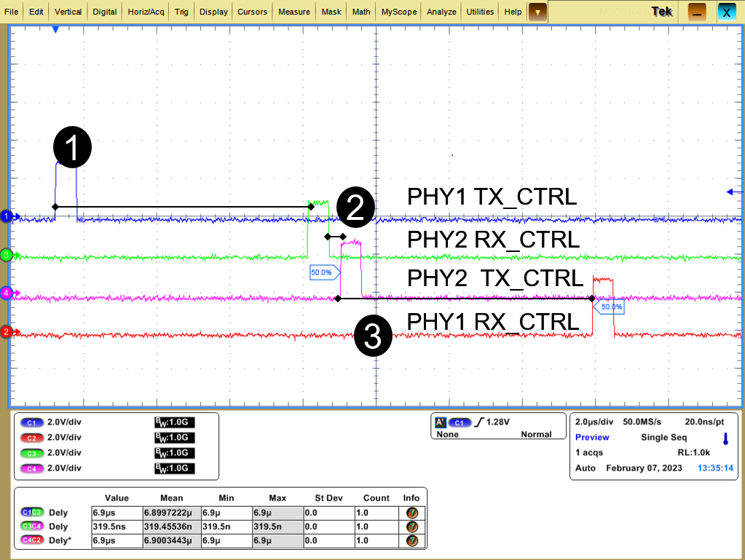Open the Normal trigger mode selector
Viewport: 745px width, 560px height.
[x=536, y=434]
